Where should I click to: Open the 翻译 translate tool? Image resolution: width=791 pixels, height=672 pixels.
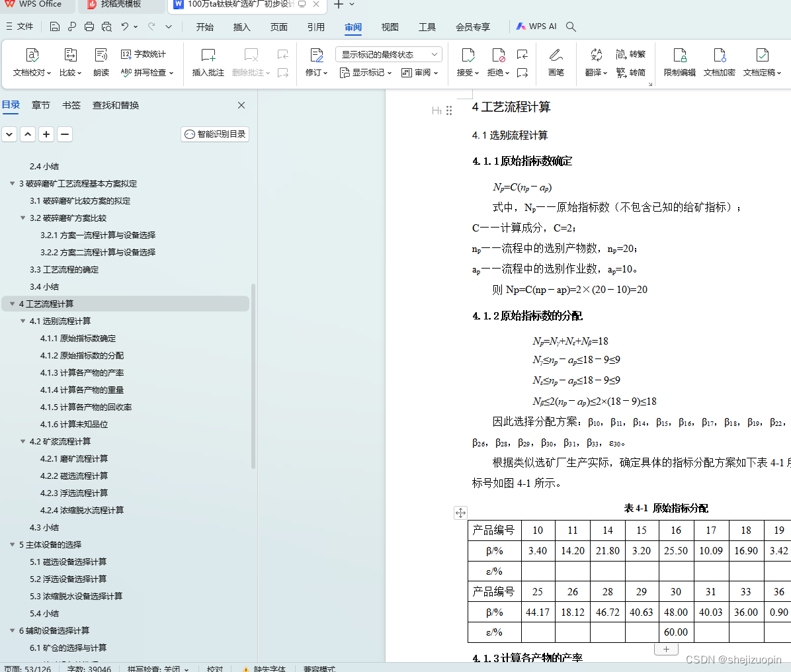(x=596, y=63)
